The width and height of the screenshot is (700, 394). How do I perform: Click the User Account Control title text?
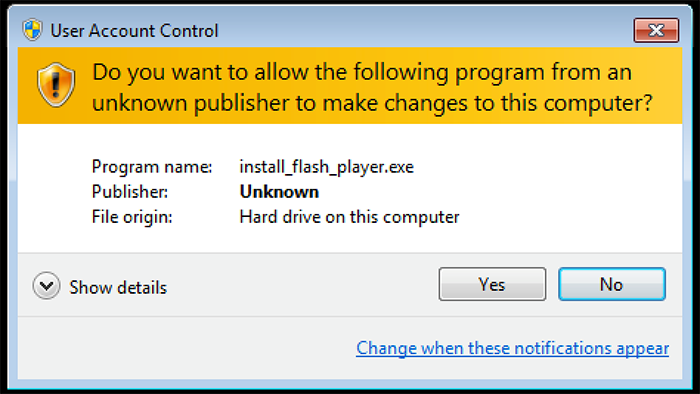click(134, 31)
